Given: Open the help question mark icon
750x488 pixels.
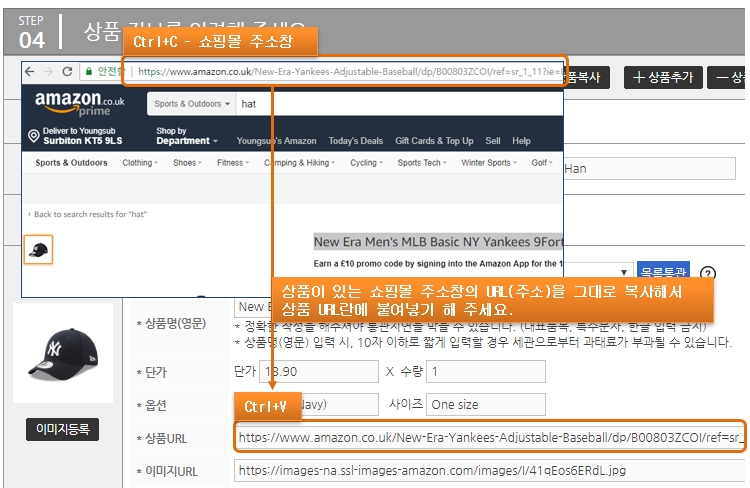Looking at the screenshot, I should coord(707,273).
